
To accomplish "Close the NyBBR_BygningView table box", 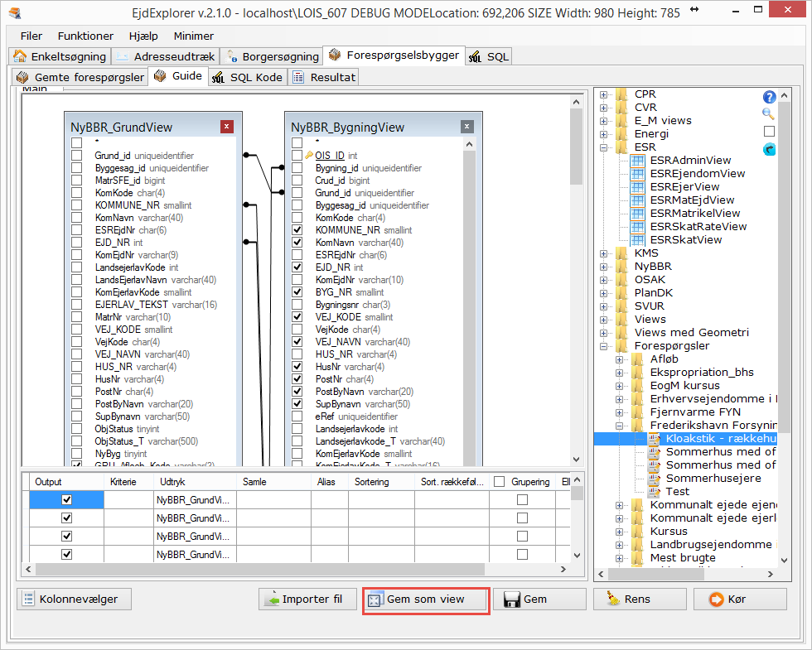I will coord(467,127).
